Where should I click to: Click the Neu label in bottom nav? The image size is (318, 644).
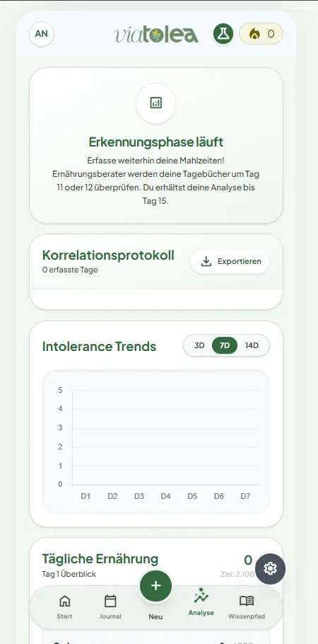156,616
